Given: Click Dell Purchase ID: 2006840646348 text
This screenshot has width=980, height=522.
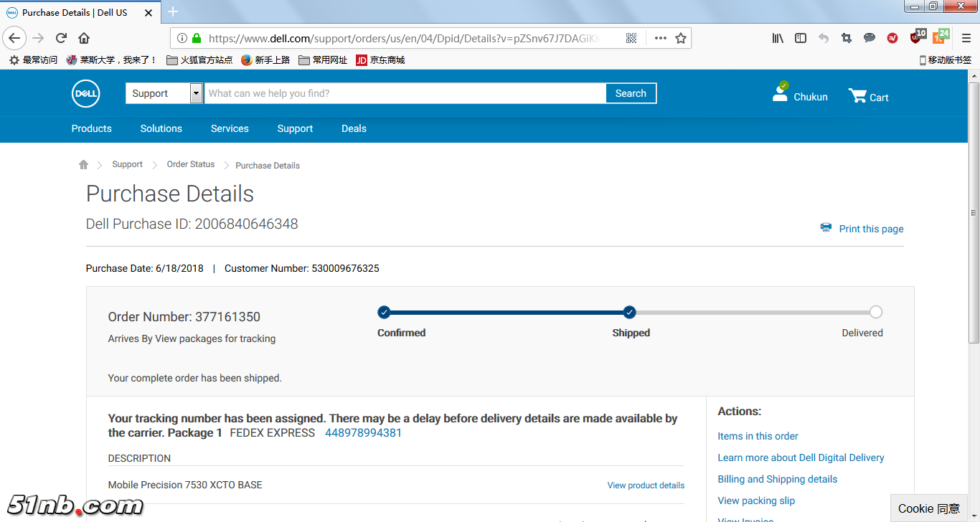Looking at the screenshot, I should (192, 224).
